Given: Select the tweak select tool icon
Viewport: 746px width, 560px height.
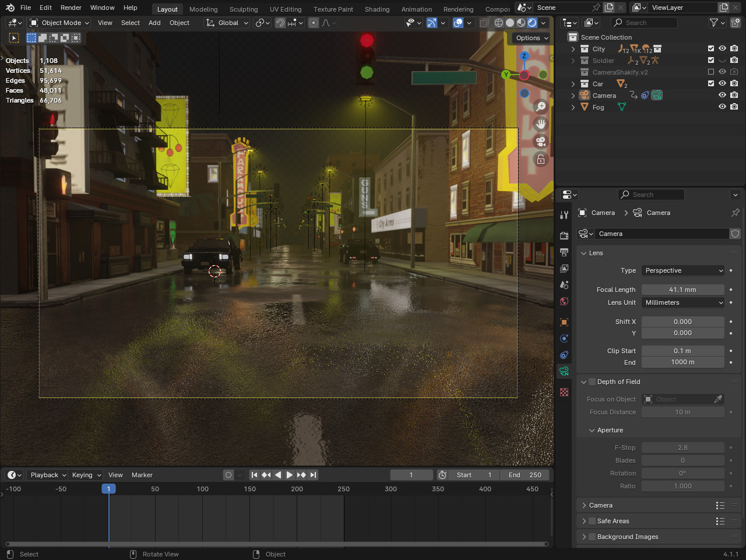Looking at the screenshot, I should coord(14,37).
